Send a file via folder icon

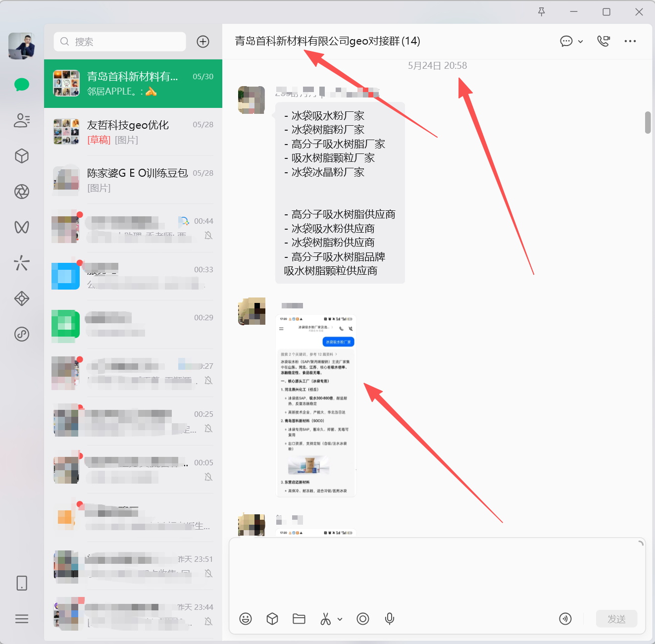click(299, 619)
